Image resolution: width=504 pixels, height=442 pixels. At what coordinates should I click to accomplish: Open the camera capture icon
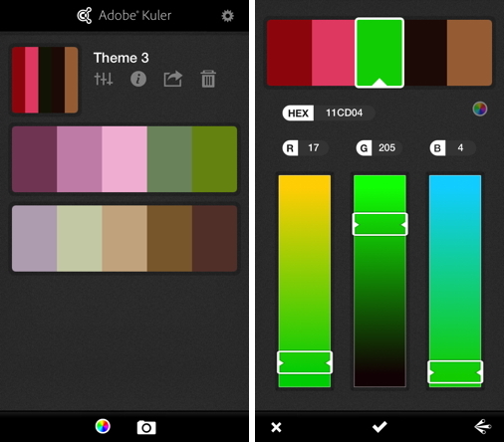pos(146,427)
